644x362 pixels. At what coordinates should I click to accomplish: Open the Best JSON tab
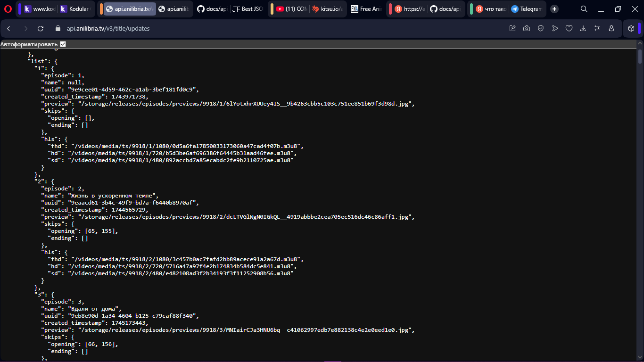(248, 9)
